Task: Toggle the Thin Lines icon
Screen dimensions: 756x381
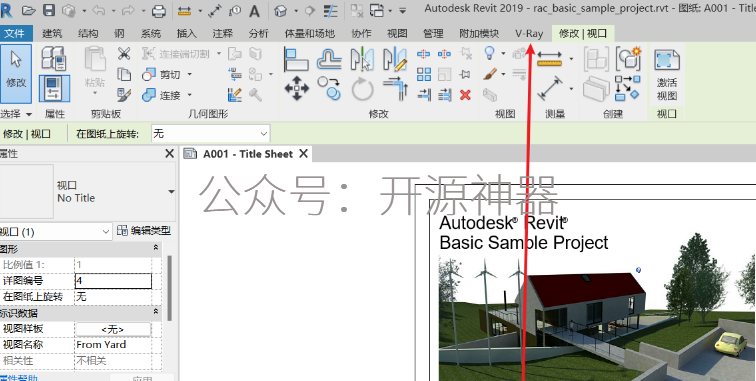Action: pyautogui.click(x=330, y=10)
